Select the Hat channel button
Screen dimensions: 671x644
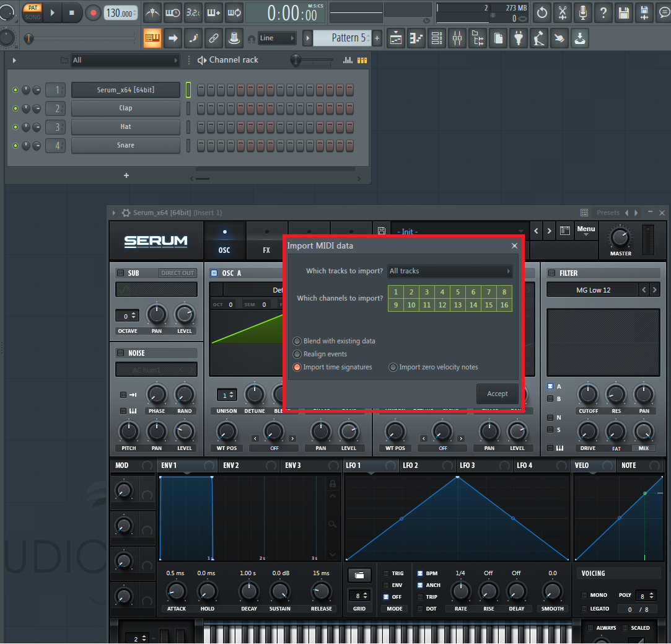[x=125, y=126]
